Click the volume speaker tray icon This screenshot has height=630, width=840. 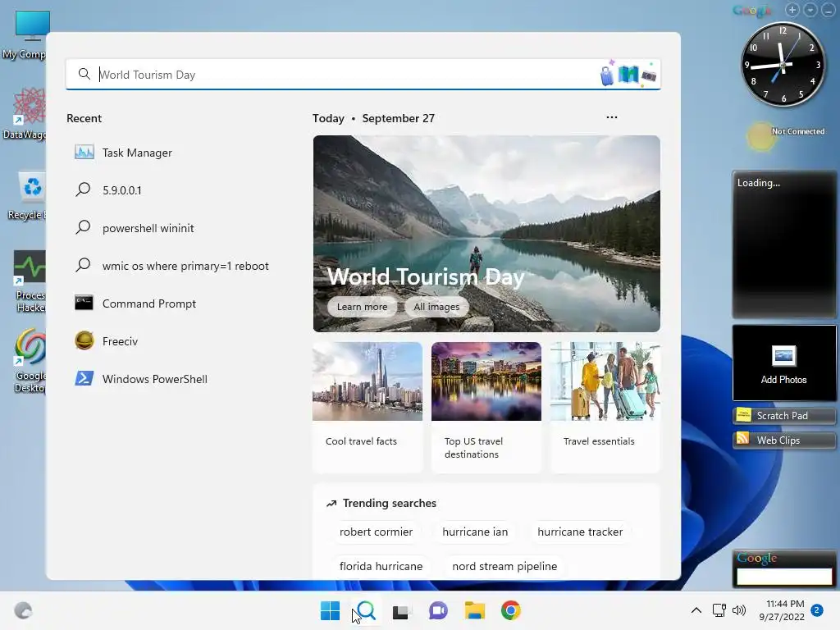(739, 610)
